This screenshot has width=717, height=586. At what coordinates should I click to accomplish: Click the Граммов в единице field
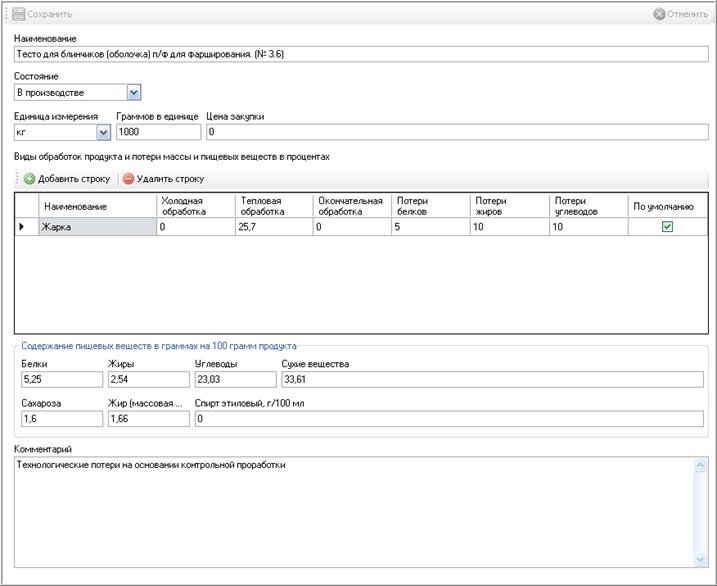pyautogui.click(x=158, y=132)
